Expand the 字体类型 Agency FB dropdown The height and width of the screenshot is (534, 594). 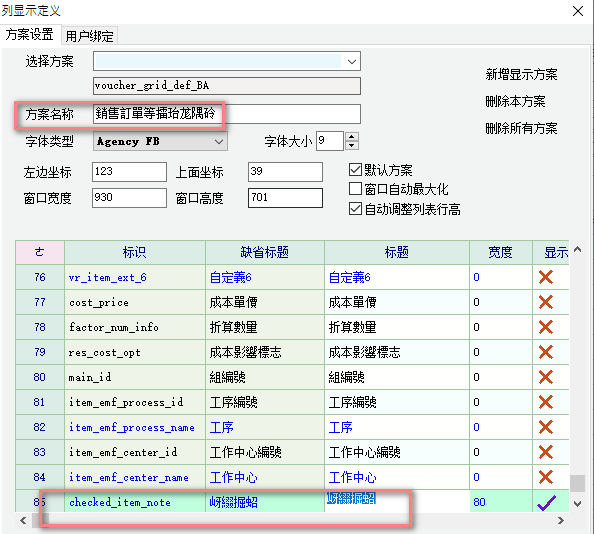click(x=219, y=142)
